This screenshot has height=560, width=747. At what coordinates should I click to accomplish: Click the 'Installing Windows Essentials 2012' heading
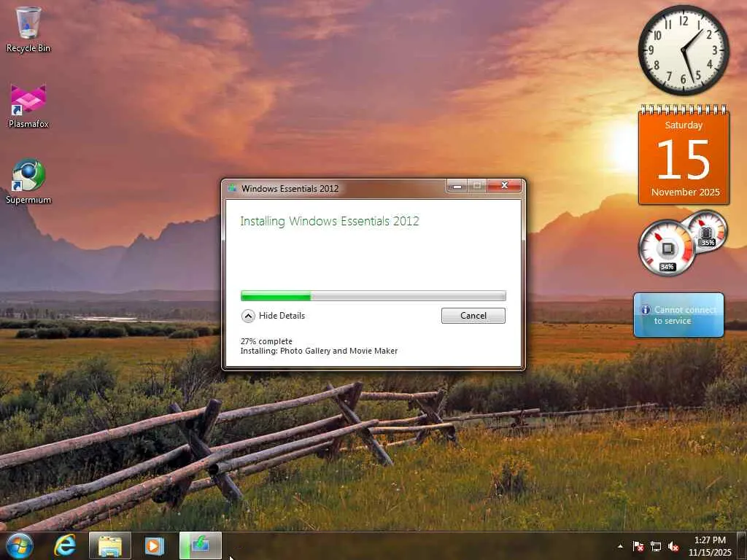[x=330, y=221]
